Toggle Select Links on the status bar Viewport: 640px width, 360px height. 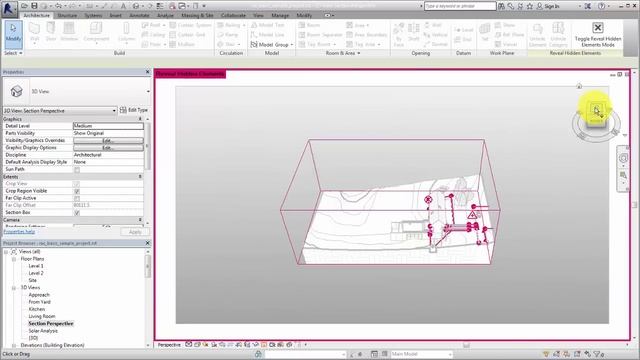pyautogui.click(x=546, y=354)
